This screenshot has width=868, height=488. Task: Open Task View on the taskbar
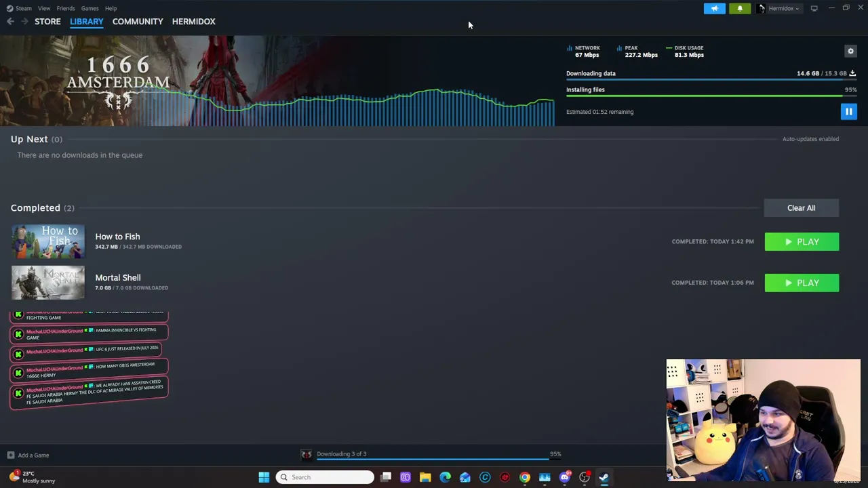click(386, 477)
